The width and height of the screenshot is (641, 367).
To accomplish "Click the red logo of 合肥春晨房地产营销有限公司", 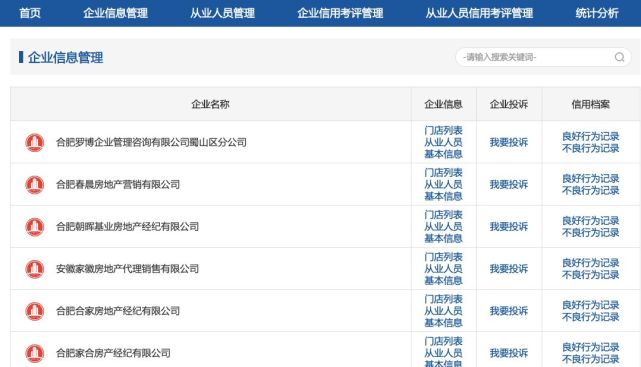I will pos(35,184).
